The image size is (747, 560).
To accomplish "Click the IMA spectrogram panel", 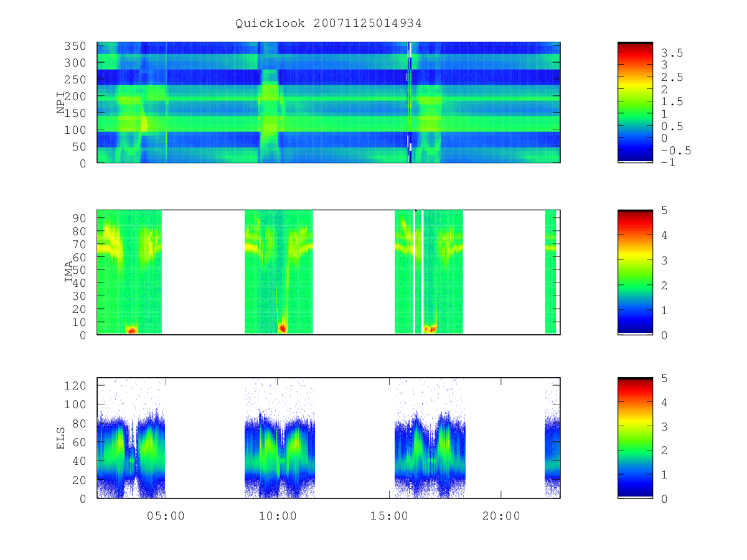I will coord(329,272).
